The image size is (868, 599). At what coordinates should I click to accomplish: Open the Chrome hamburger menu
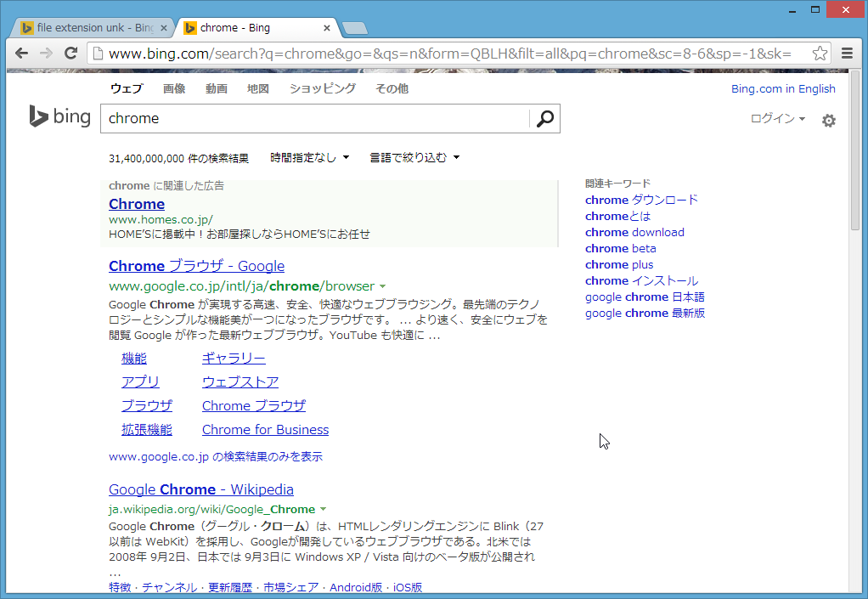pos(847,54)
